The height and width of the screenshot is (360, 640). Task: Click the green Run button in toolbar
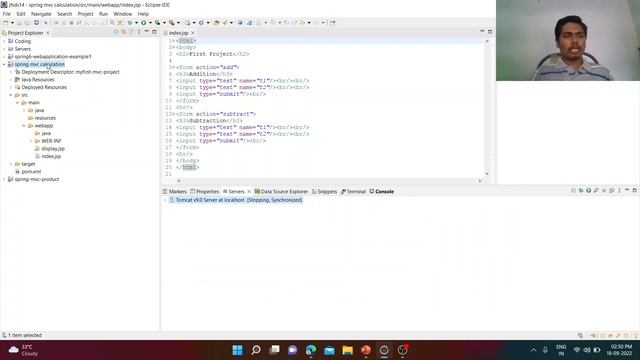(144, 23)
